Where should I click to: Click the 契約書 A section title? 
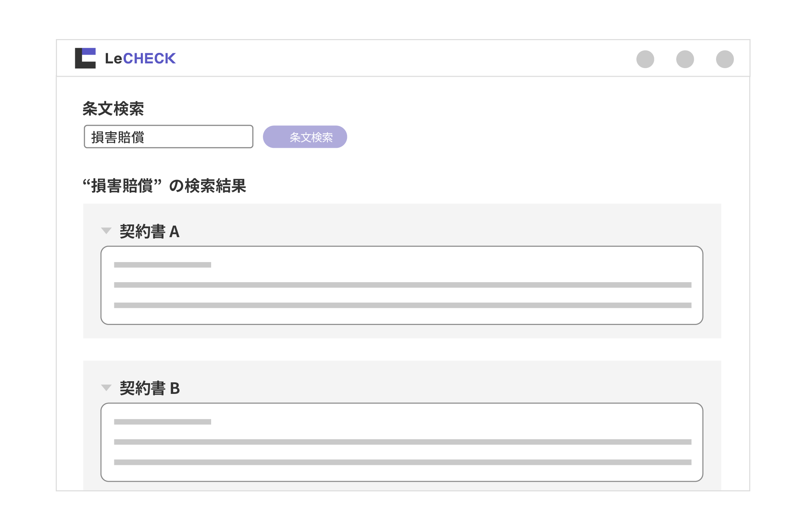pos(150,232)
